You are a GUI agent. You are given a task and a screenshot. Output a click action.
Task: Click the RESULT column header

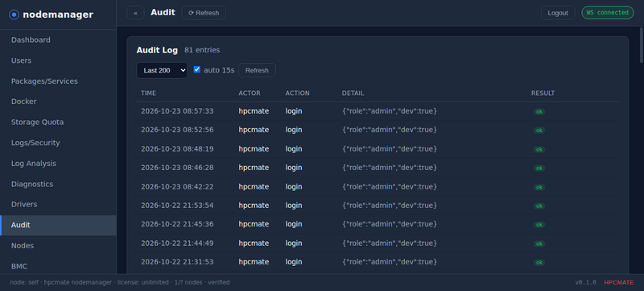point(543,94)
